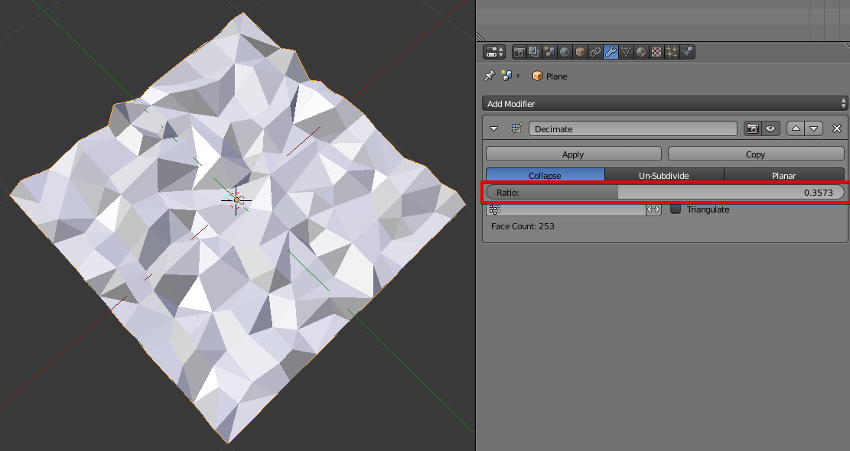Open the World properties tab

565,52
